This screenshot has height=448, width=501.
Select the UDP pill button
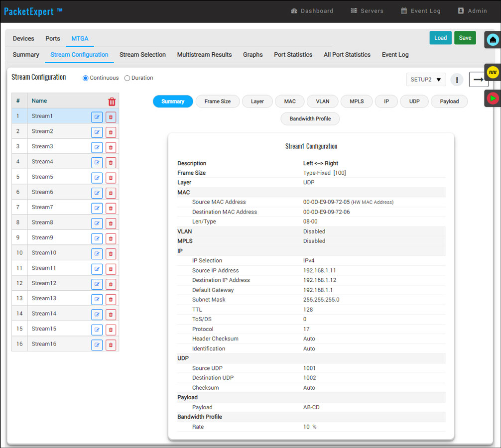[414, 102]
